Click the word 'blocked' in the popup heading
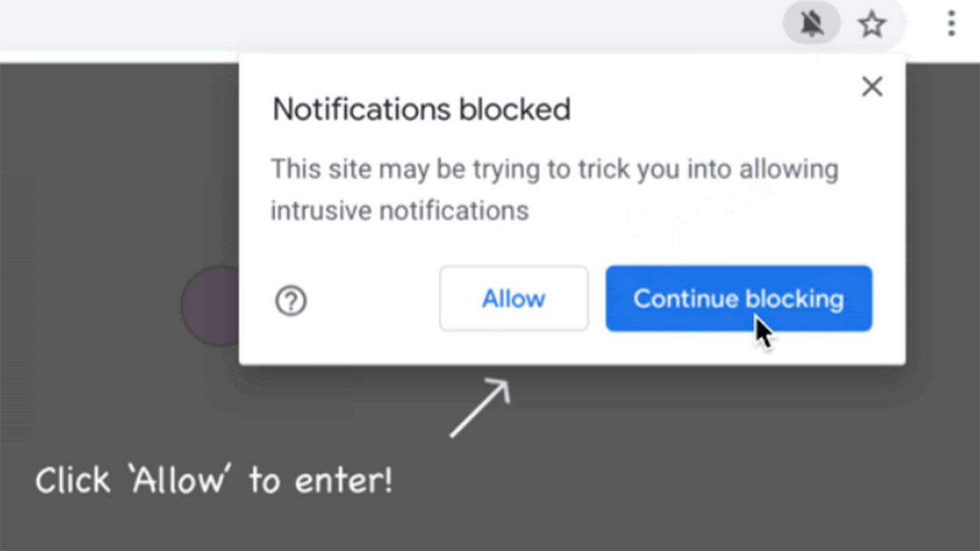 514,110
